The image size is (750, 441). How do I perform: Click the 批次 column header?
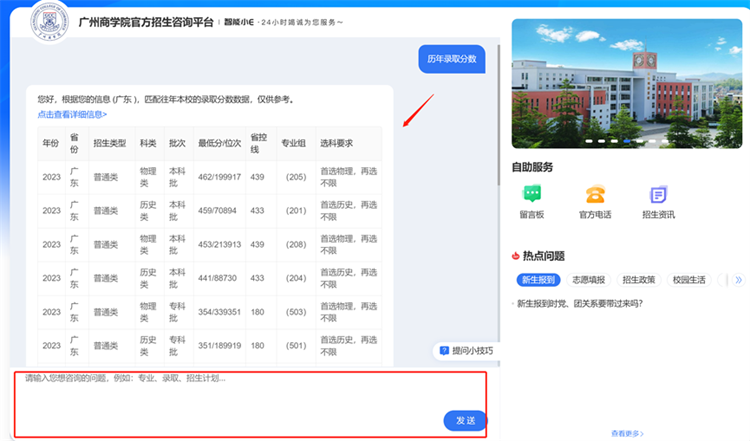point(177,143)
